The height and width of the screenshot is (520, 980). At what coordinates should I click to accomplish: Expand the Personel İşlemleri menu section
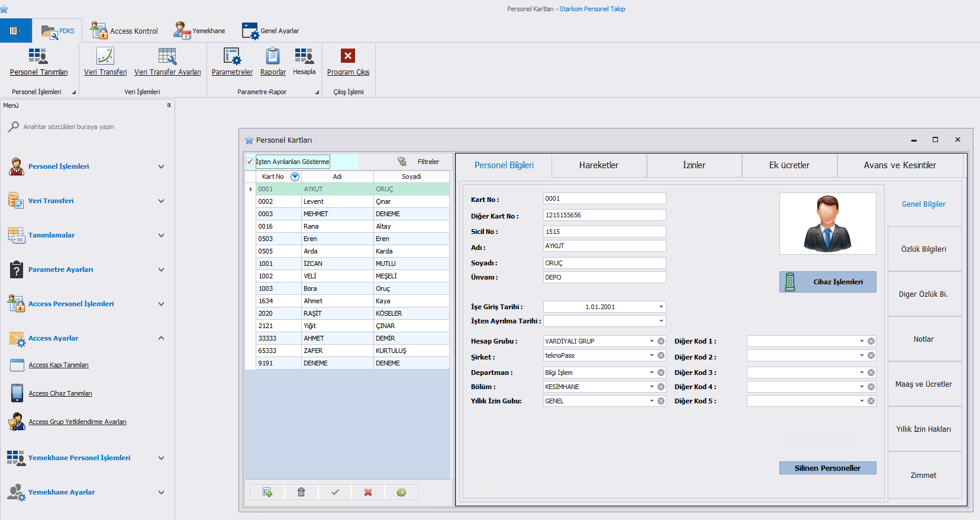(x=161, y=166)
